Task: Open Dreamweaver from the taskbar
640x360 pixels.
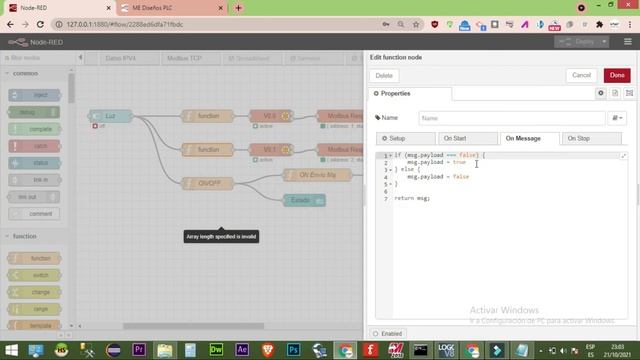Action: coord(216,350)
